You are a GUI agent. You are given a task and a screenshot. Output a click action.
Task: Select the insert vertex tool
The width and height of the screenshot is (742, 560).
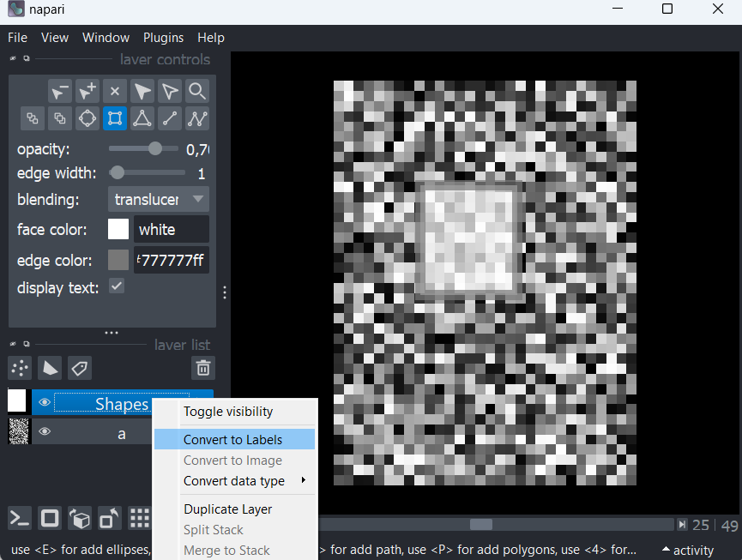pos(87,91)
